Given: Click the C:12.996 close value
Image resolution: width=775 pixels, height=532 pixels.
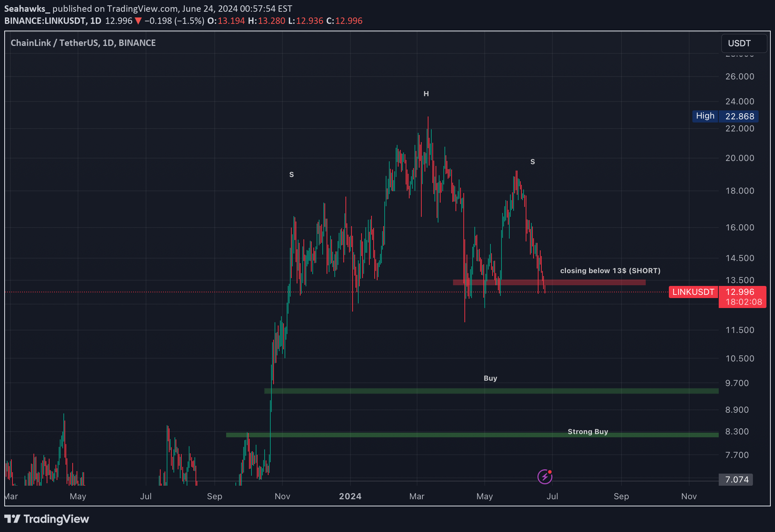Looking at the screenshot, I should point(344,21).
